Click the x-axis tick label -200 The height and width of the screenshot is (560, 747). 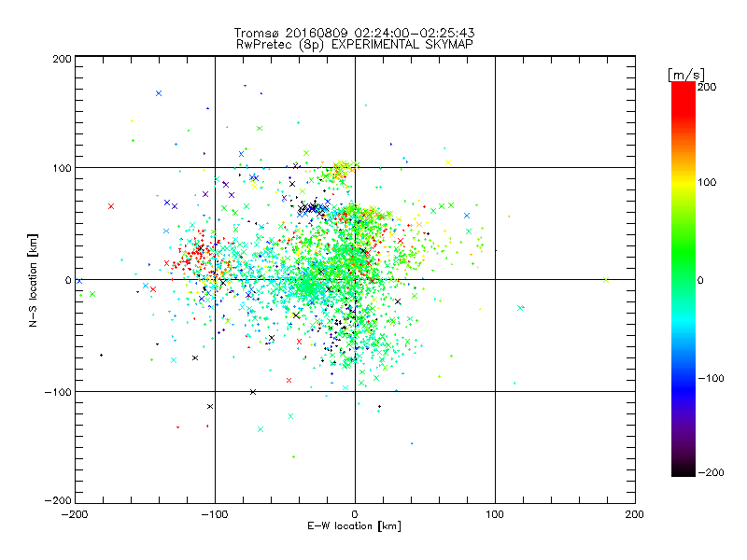(75, 514)
